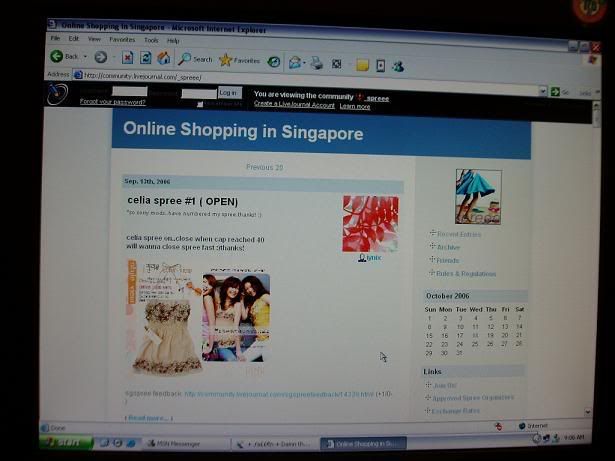Click the Go button next to address bar

point(560,92)
